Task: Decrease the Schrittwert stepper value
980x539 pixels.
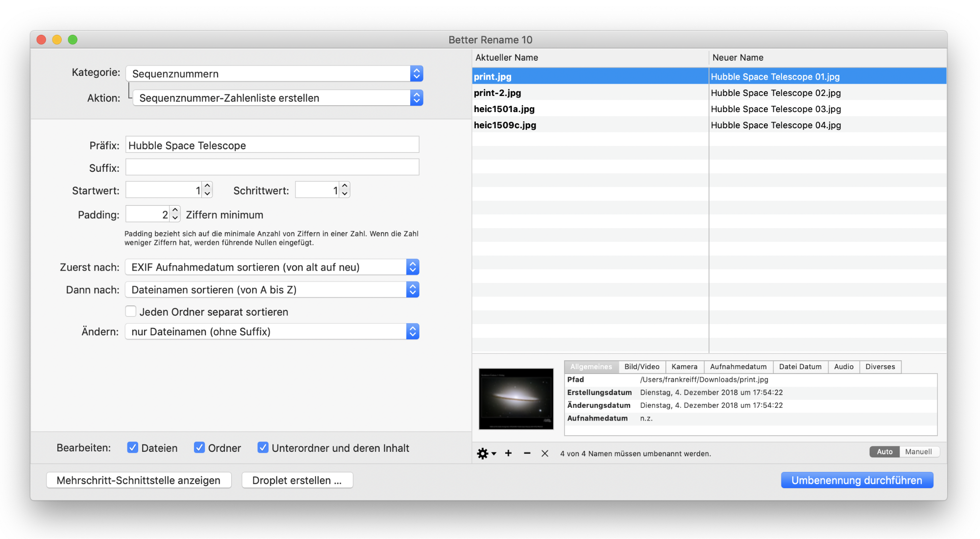Action: point(345,194)
